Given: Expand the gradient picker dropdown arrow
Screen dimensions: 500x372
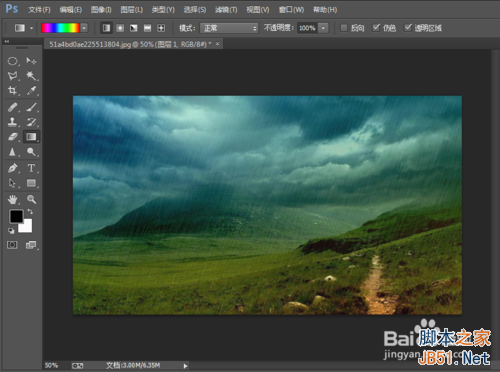Looking at the screenshot, I should pos(84,28).
